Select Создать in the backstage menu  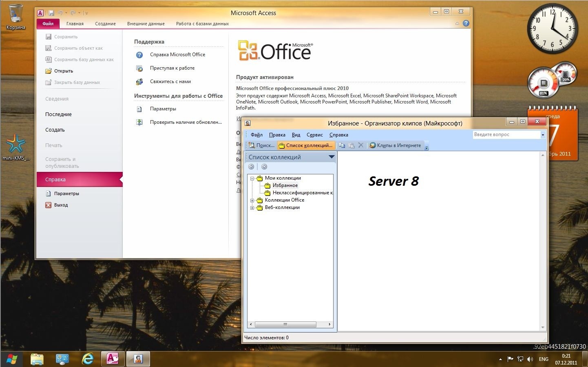point(55,130)
